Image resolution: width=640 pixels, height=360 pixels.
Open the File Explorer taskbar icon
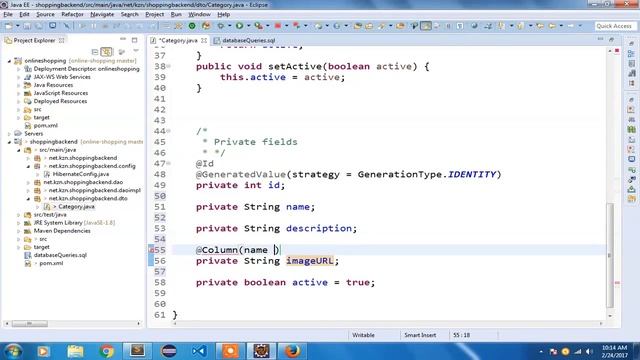click(75, 351)
